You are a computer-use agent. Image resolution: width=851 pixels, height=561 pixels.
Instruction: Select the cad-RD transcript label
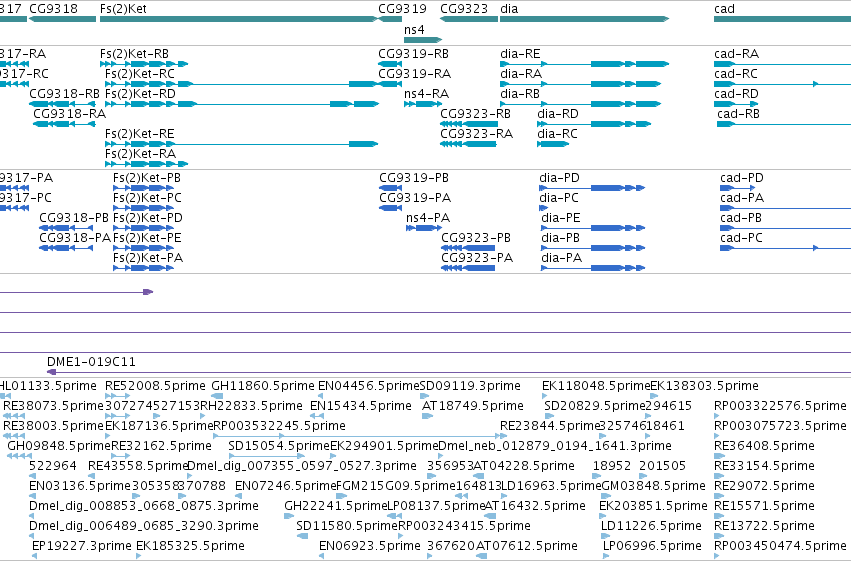coord(736,94)
